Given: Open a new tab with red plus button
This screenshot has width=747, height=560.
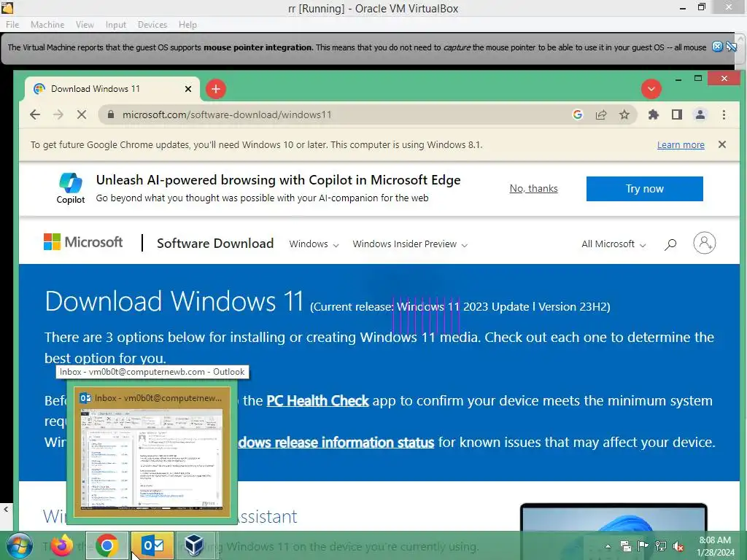Looking at the screenshot, I should click(216, 89).
